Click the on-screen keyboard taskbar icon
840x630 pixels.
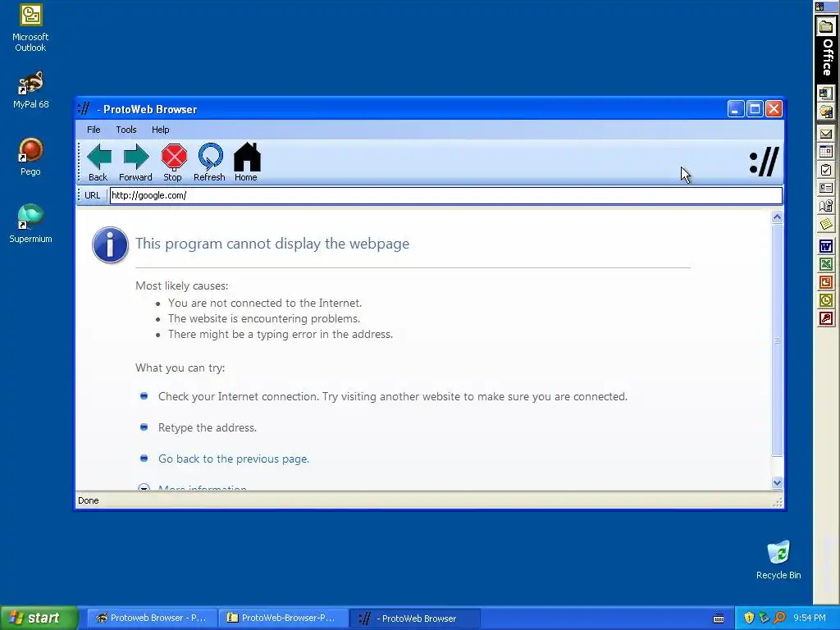[x=719, y=619]
